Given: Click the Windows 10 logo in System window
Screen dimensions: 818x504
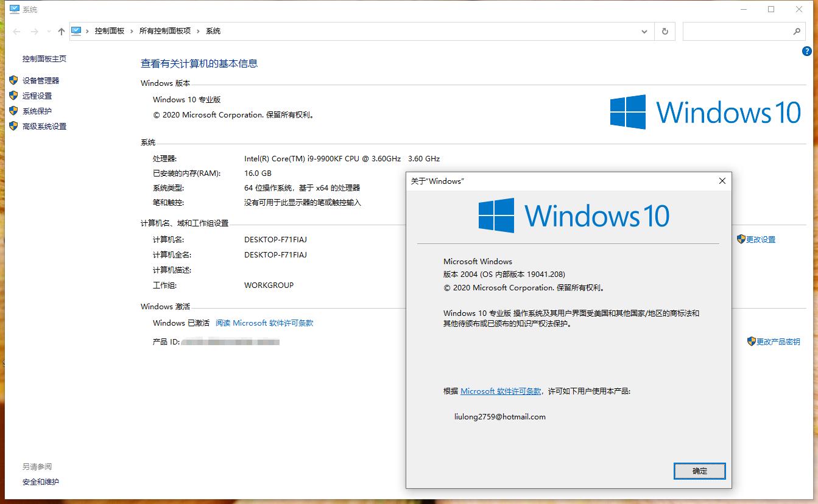Looking at the screenshot, I should [705, 112].
